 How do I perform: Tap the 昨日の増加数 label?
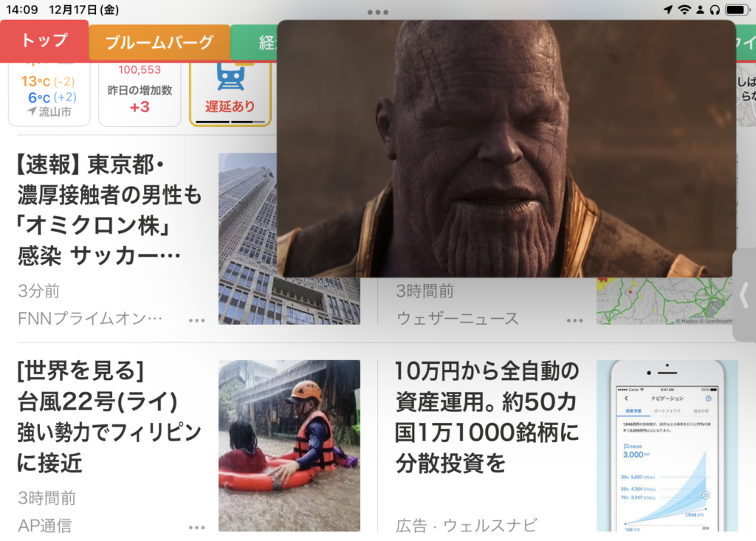tap(140, 90)
